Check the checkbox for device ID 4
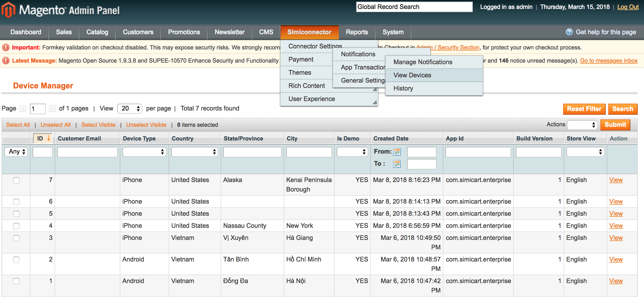644x302 pixels. point(16,226)
